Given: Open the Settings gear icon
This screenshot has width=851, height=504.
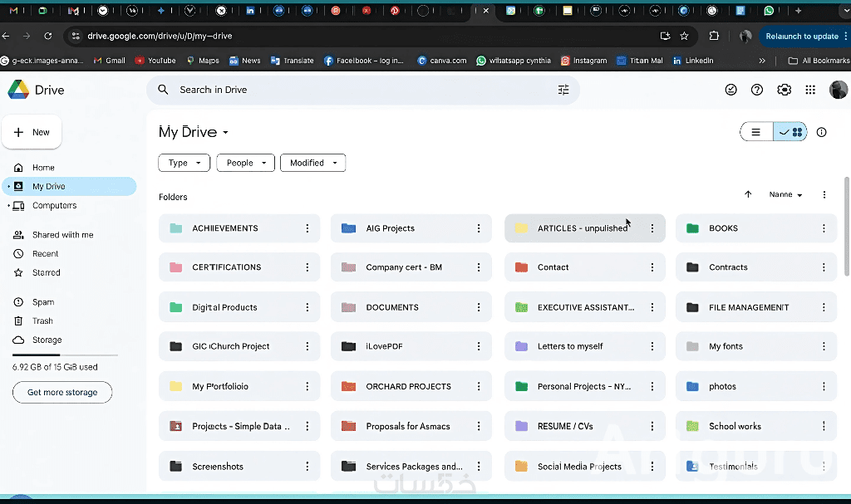Looking at the screenshot, I should (784, 90).
